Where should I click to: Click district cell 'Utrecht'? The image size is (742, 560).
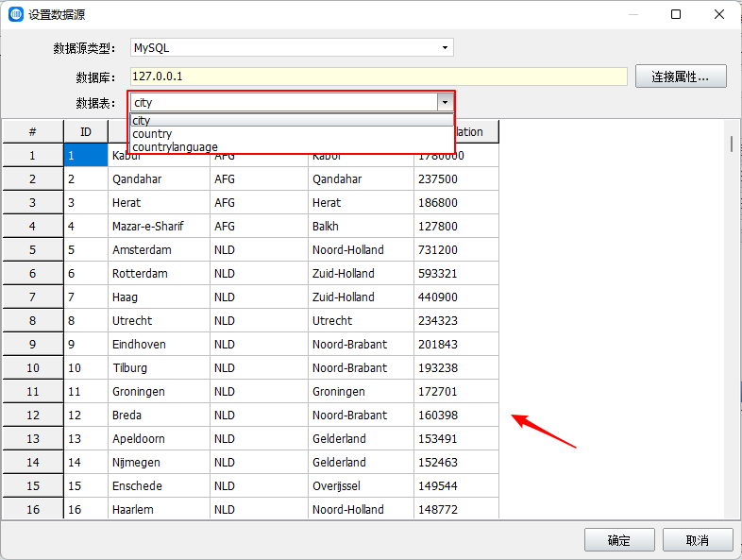[x=361, y=320]
